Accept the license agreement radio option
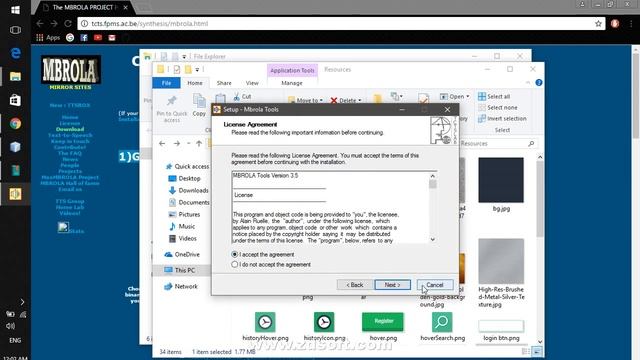Viewport: 640px width, 360px height. pos(263,254)
